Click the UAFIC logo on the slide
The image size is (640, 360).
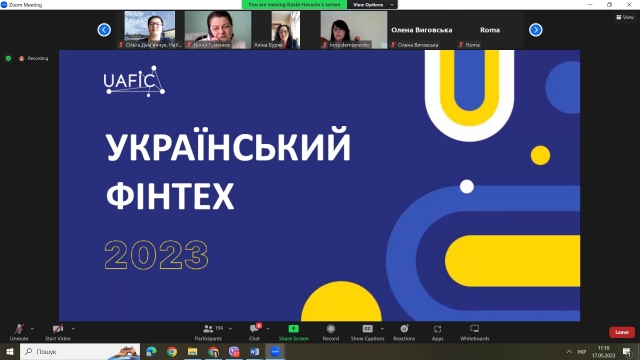coord(134,81)
